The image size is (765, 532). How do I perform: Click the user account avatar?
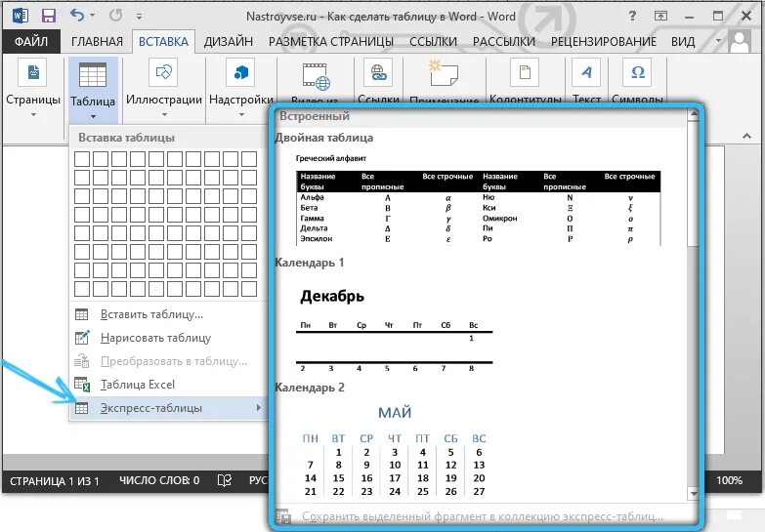pos(740,41)
